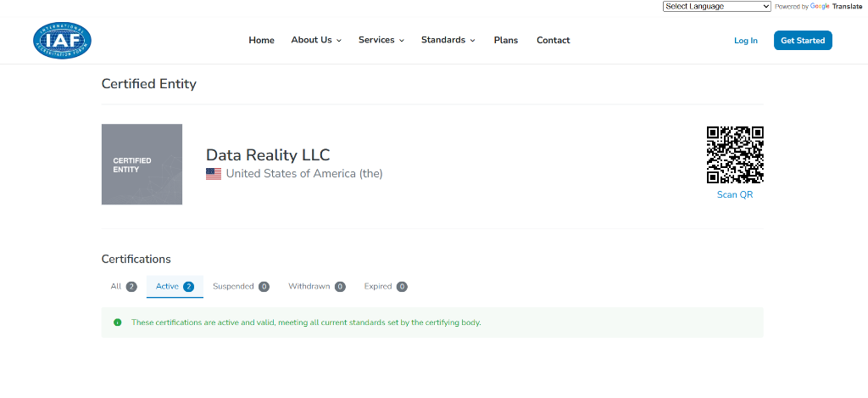
Task: Switch to the All certifications tab
Action: (124, 287)
